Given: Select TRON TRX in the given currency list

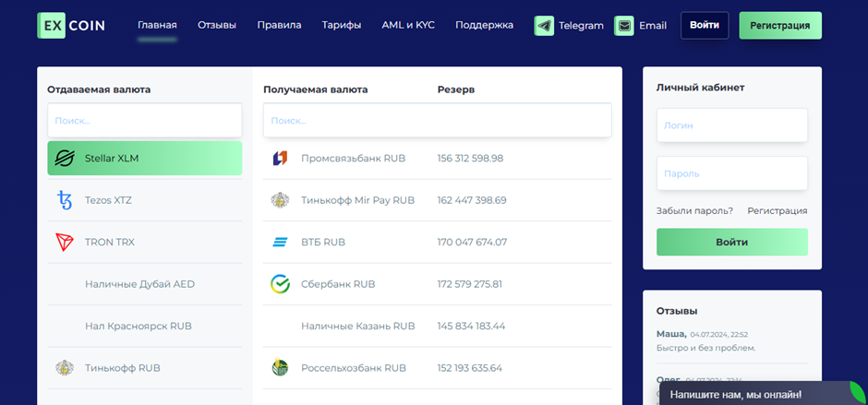Looking at the screenshot, I should click(x=144, y=243).
